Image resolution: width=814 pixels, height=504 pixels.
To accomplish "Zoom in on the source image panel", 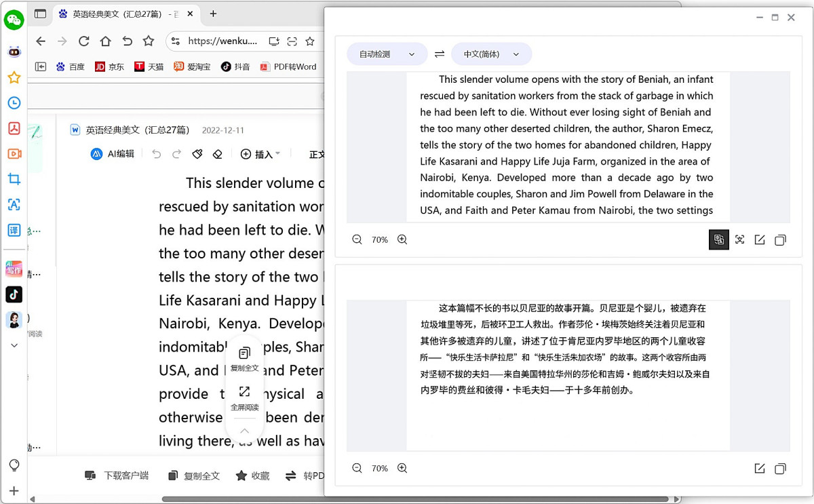I will pos(402,239).
